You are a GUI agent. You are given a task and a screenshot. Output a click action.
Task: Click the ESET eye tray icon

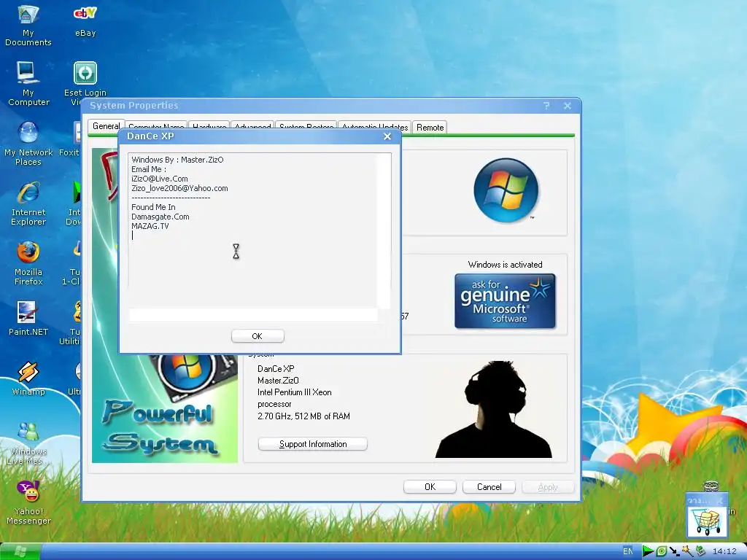[x=661, y=551]
